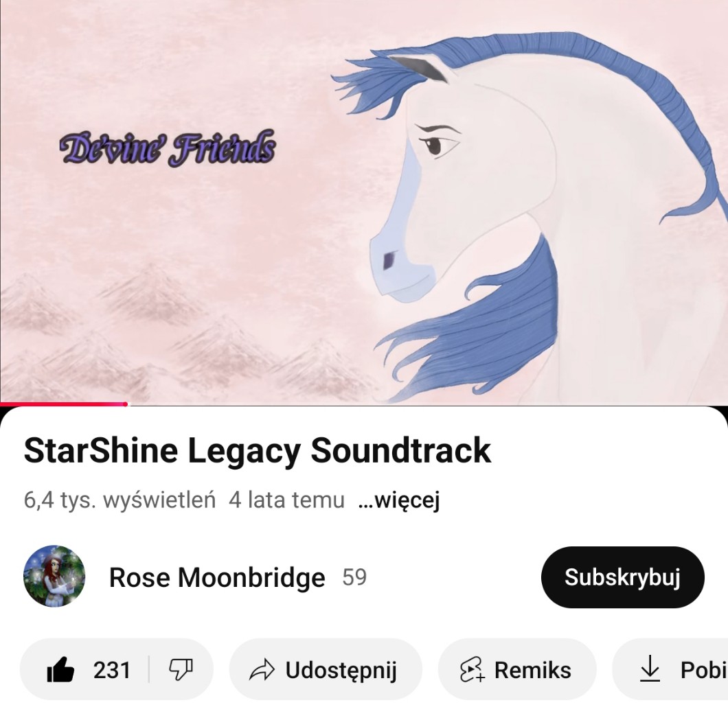Open the Rose Moonbridge channel name
The image size is (728, 718).
coord(217,577)
